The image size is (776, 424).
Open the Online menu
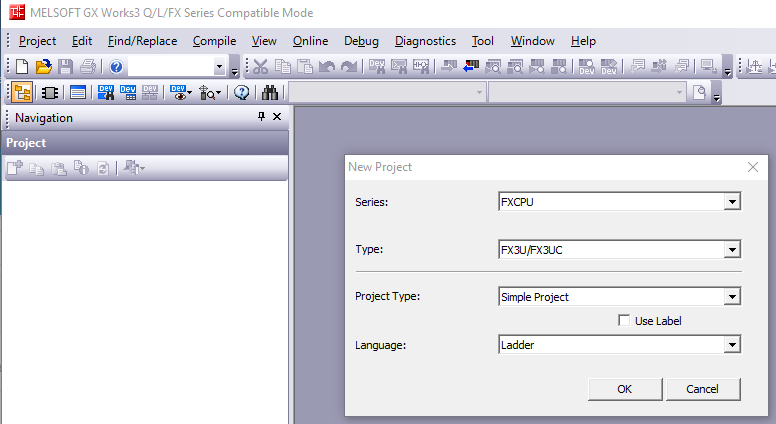pos(310,41)
